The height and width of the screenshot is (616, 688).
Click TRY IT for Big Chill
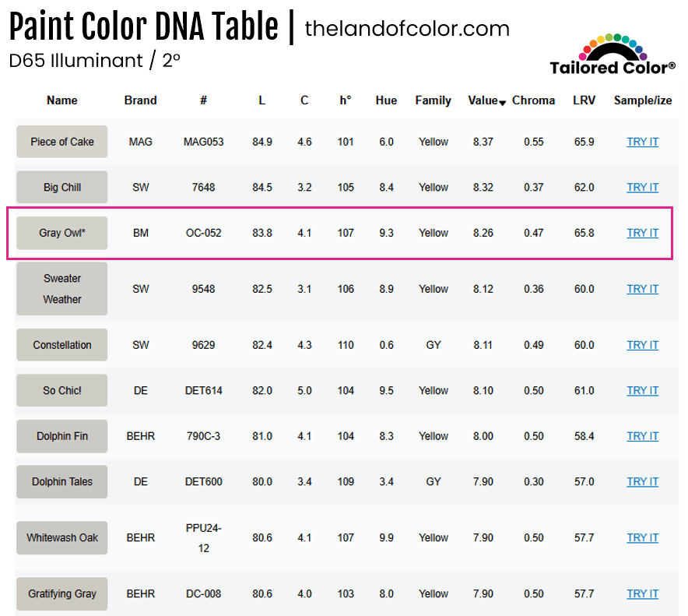pyautogui.click(x=642, y=187)
